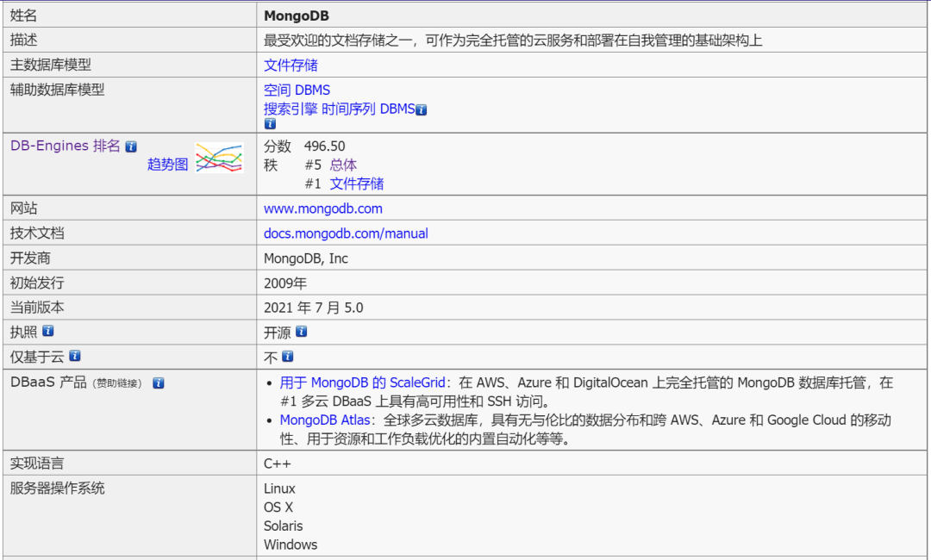Click info icon beside 执照 label
The image size is (931, 560).
[x=48, y=331]
